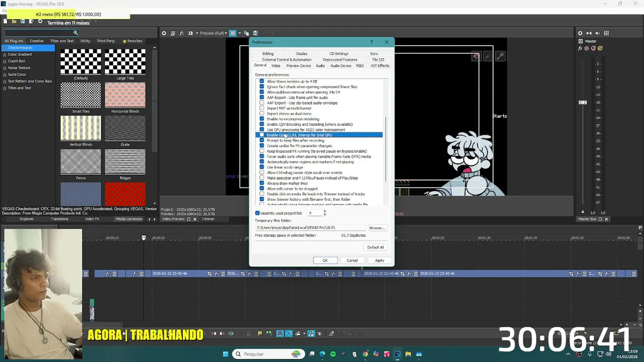
Task: Click the Default All button
Action: [x=375, y=247]
